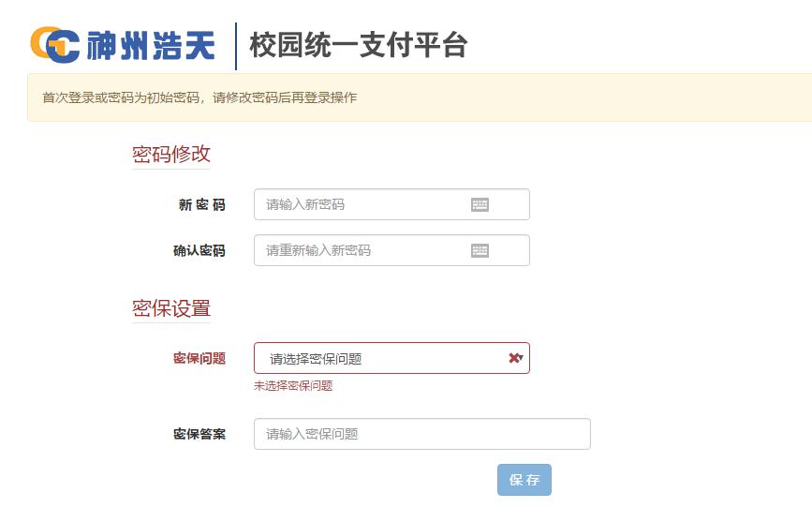Click the red X validation icon
Screen dimensions: 812x507
(512, 358)
